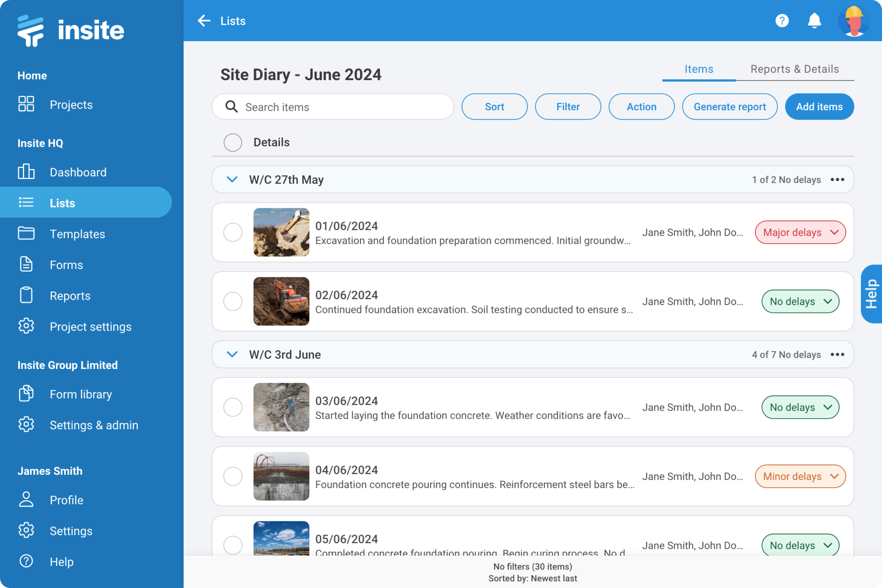Select the 01/06/2024 diary entry checkbox
This screenshot has width=882, height=588.
point(233,232)
